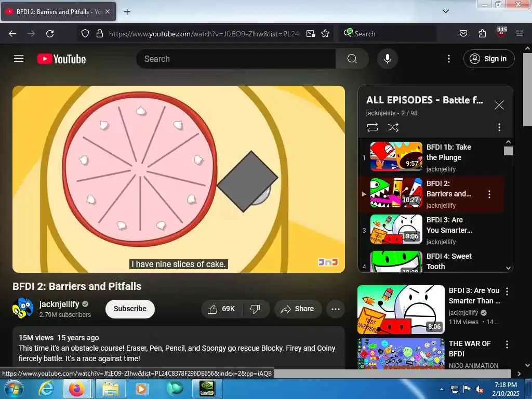
Task: Close the ALL EPISODES playlist panel
Action: click(x=499, y=105)
